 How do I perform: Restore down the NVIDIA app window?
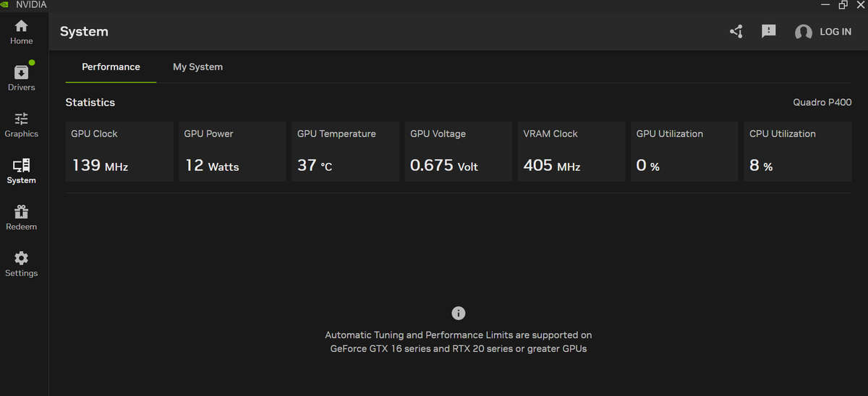pyautogui.click(x=843, y=4)
